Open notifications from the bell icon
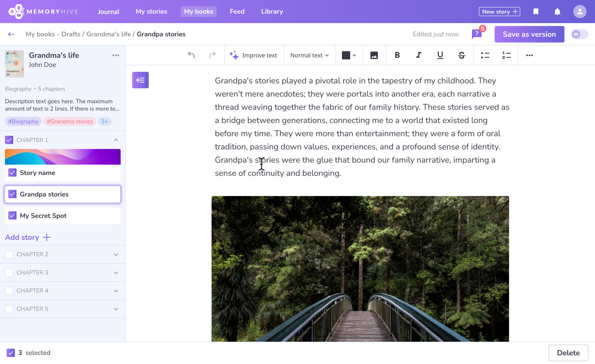Viewport: 595px width, 364px height. point(557,12)
